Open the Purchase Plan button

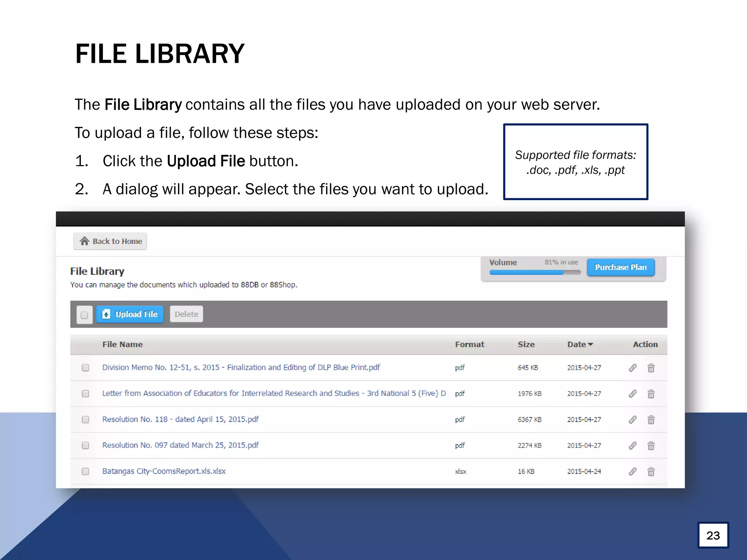(x=621, y=267)
